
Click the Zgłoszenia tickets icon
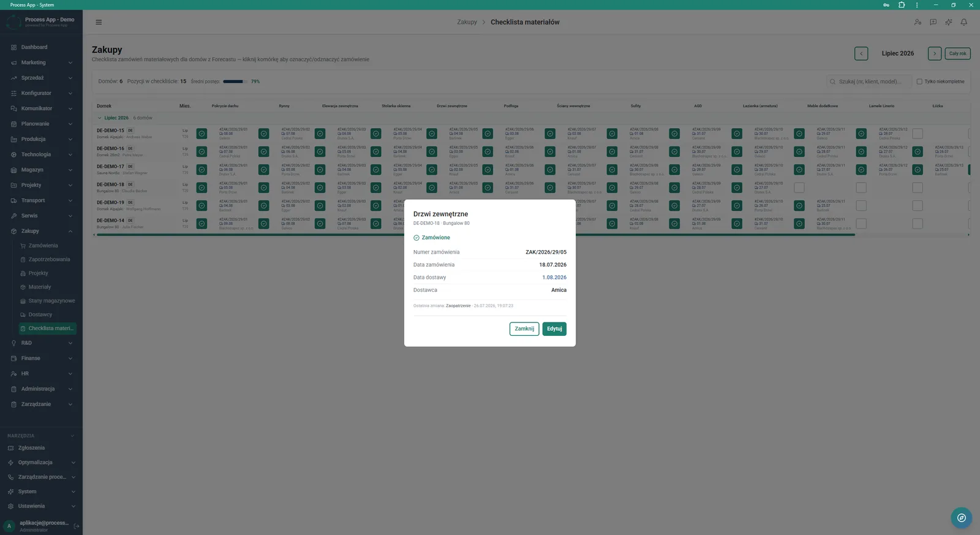(x=10, y=448)
